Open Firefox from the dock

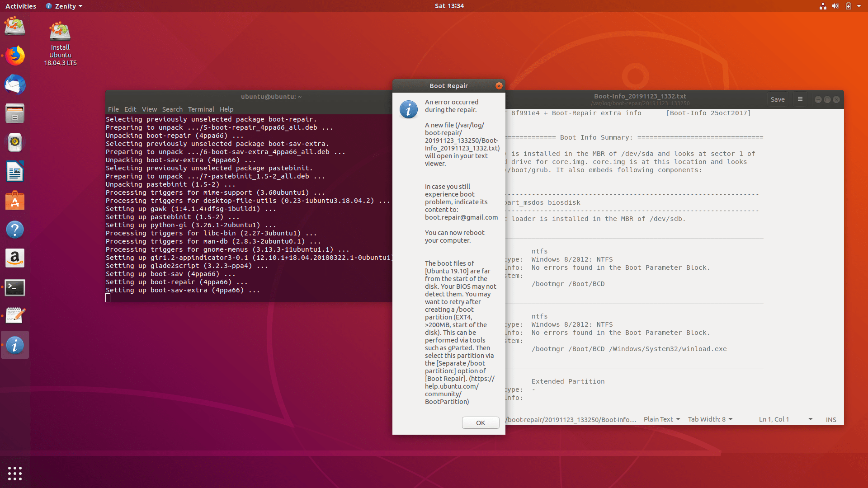pos(15,56)
